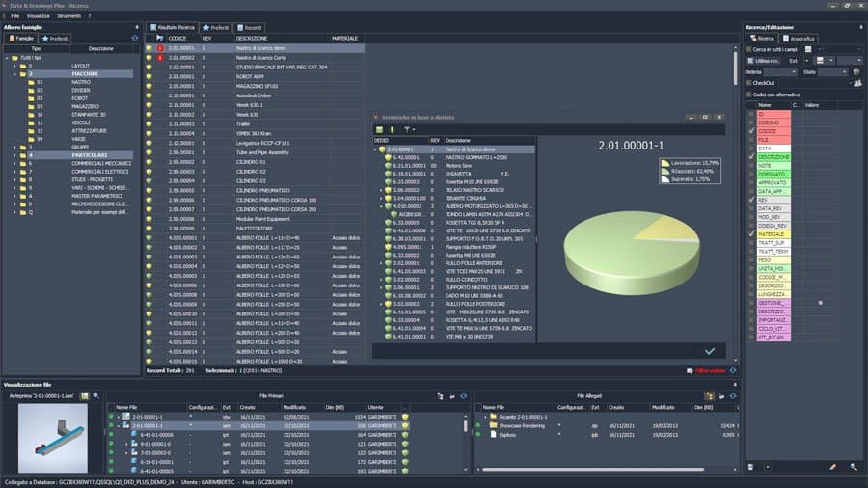Switch to the Anagrafica tab
The height and width of the screenshot is (488, 868).
799,39
